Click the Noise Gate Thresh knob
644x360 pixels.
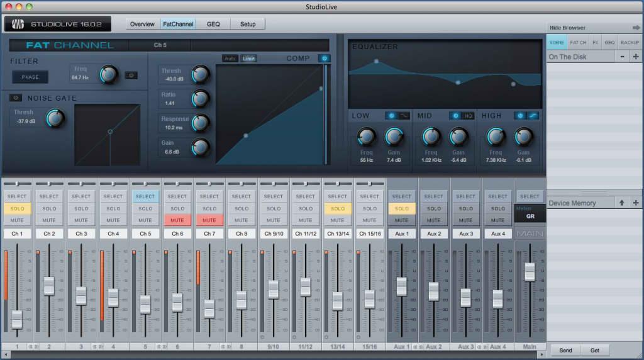pyautogui.click(x=55, y=118)
